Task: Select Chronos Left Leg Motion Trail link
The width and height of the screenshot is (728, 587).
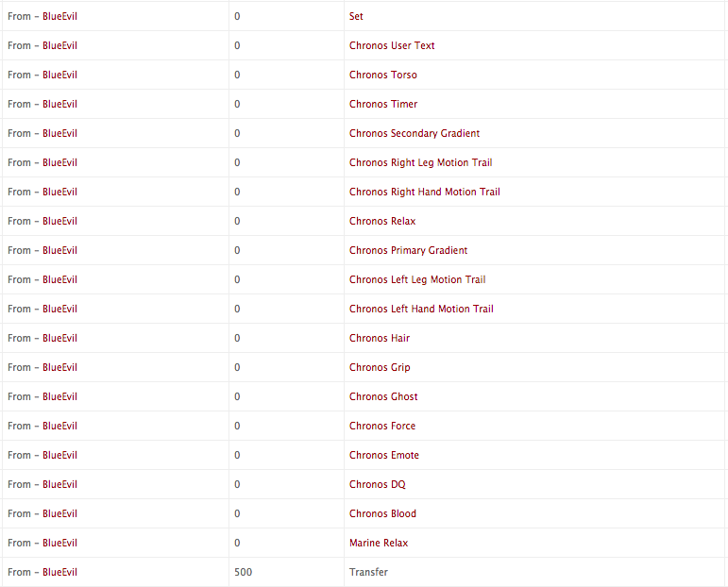Action: 417,279
